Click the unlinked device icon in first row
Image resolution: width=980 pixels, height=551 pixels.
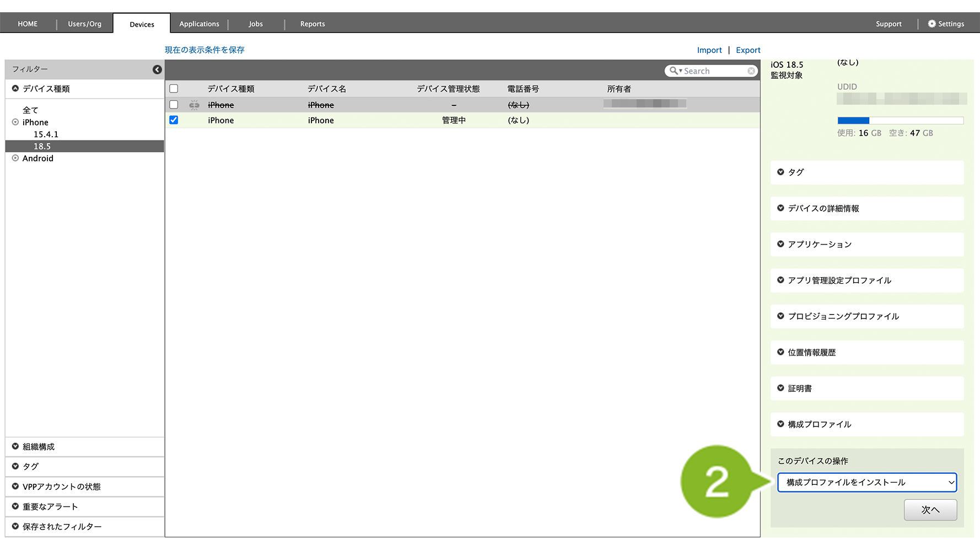[x=194, y=105]
